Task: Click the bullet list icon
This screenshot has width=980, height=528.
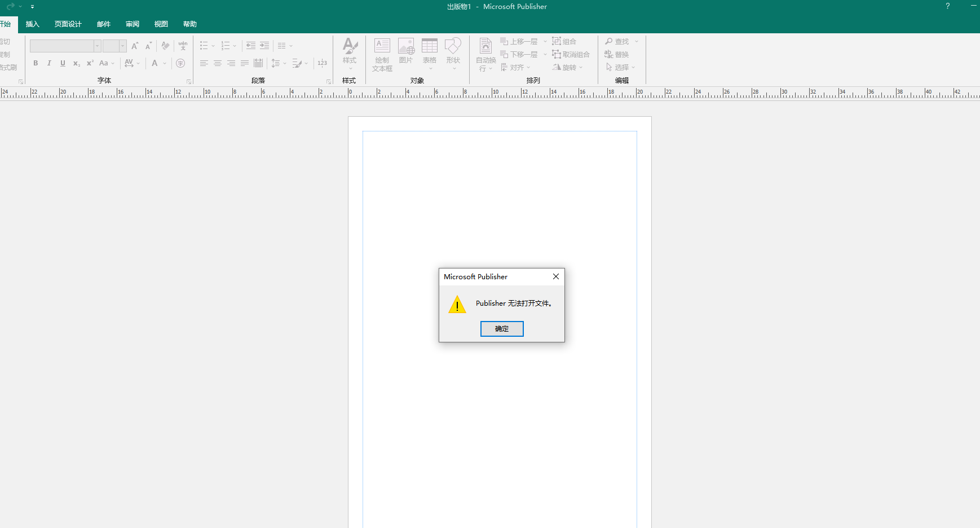Action: pos(204,46)
